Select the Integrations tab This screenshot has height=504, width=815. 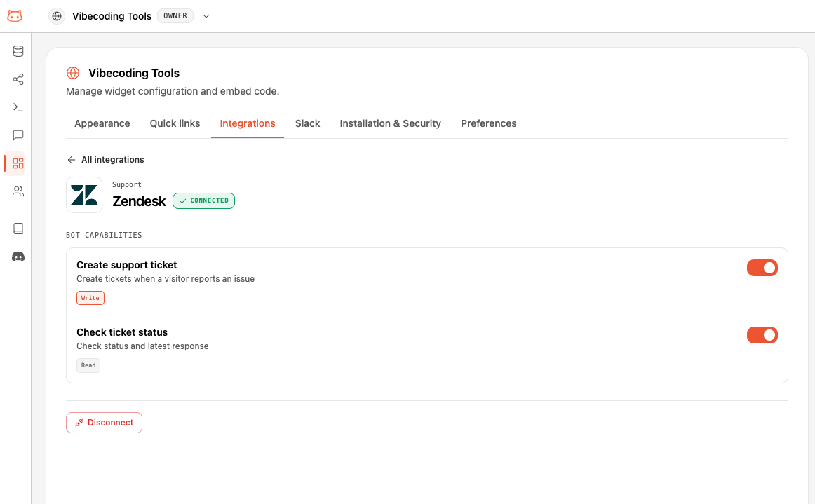coord(248,123)
